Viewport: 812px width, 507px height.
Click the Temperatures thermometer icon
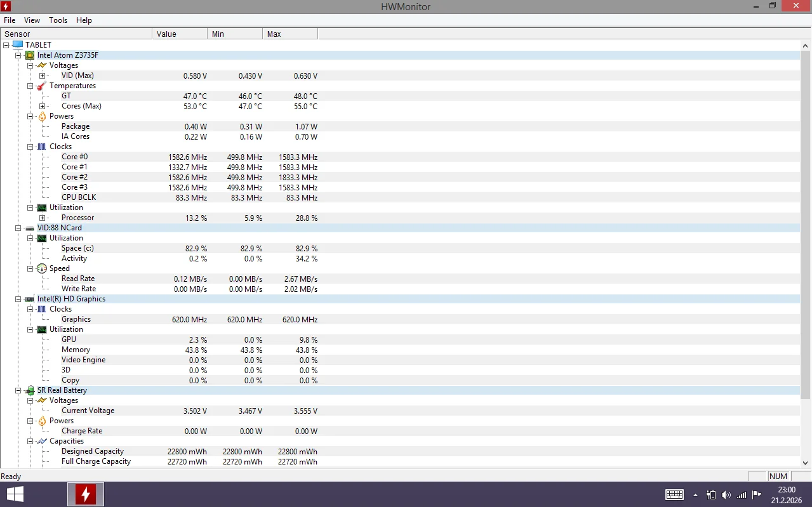click(42, 86)
